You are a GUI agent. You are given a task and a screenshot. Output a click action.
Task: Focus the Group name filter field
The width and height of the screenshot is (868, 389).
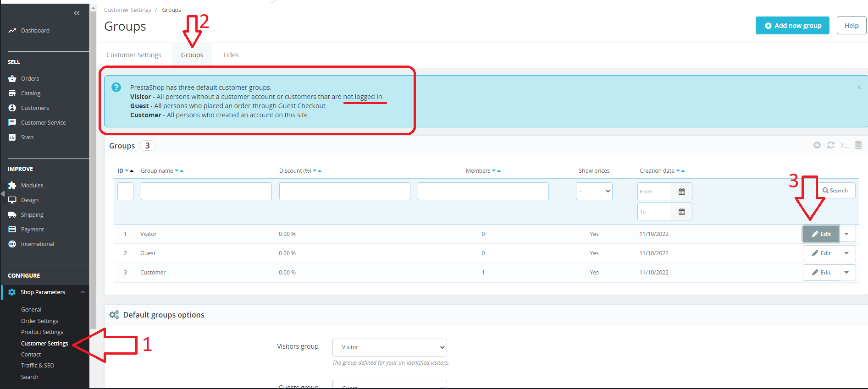tap(206, 192)
